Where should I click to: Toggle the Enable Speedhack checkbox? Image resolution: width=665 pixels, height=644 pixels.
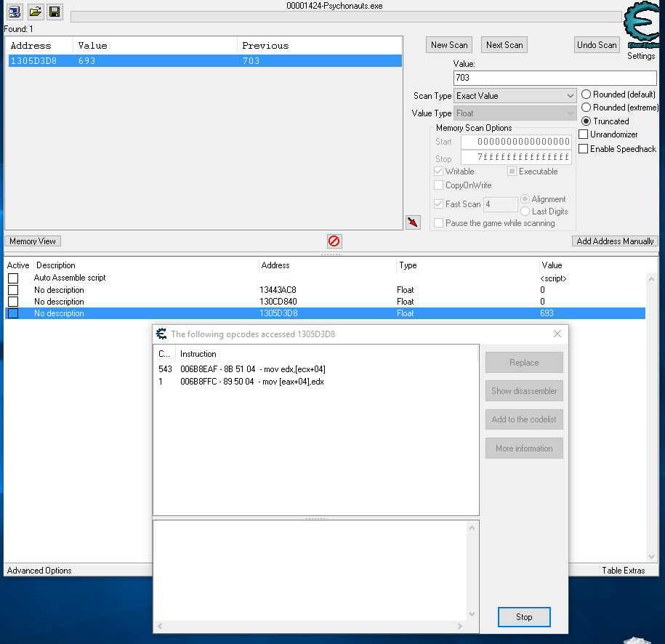pyautogui.click(x=584, y=149)
